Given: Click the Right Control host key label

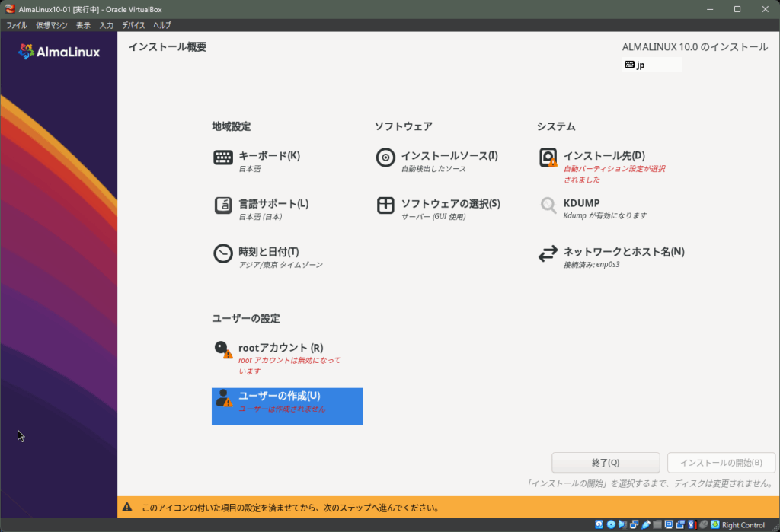Looking at the screenshot, I should click(743, 525).
